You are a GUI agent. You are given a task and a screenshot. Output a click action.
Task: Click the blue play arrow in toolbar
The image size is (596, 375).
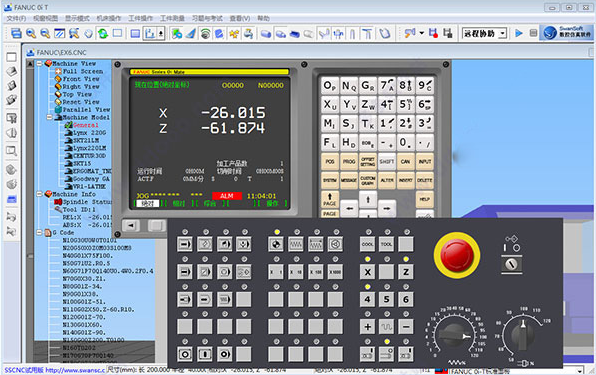[x=518, y=33]
